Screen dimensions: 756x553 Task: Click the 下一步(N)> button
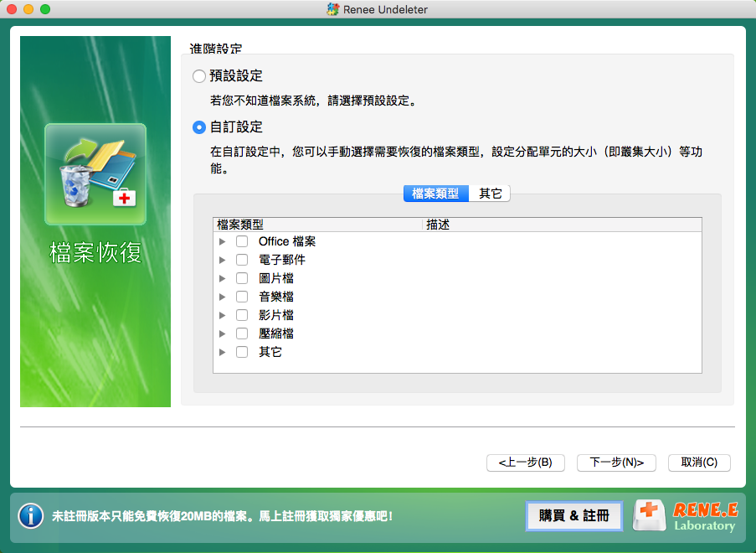pos(616,463)
